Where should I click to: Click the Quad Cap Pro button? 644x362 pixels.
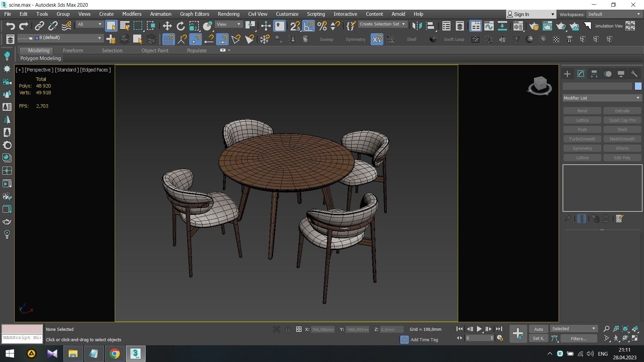[622, 120]
